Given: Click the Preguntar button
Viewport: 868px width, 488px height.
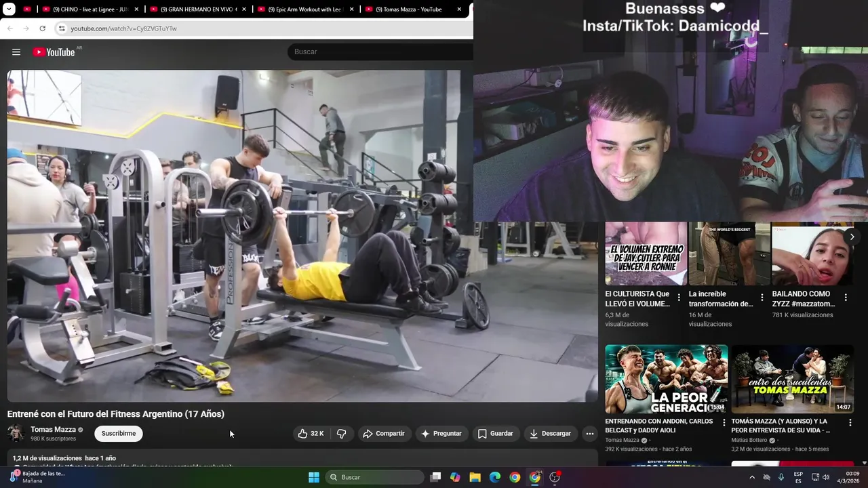Looking at the screenshot, I should click(441, 434).
